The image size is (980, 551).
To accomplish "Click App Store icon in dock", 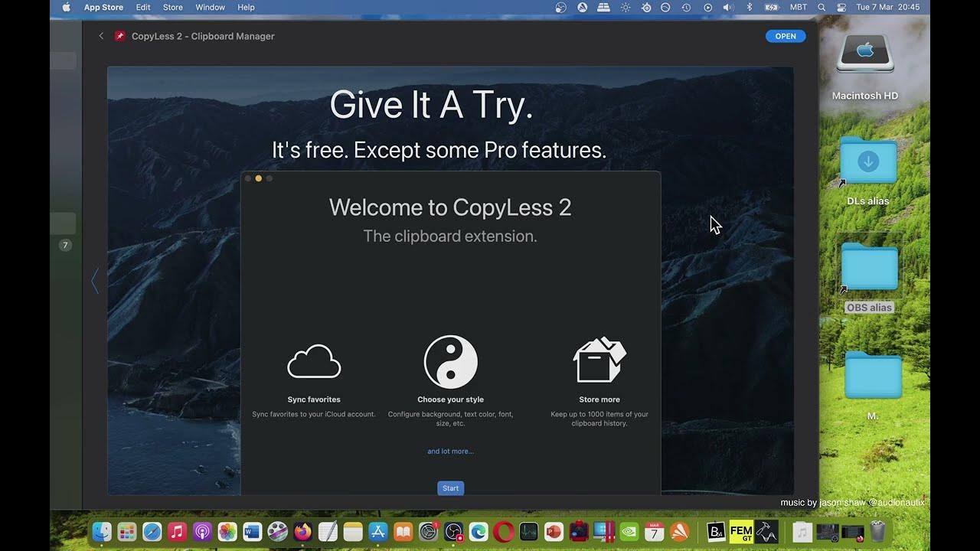I will 378,531.
